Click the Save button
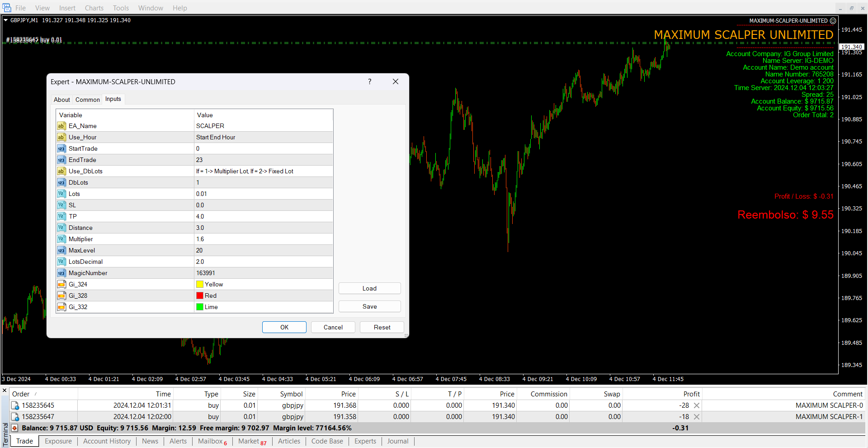This screenshot has width=868, height=448. click(369, 306)
